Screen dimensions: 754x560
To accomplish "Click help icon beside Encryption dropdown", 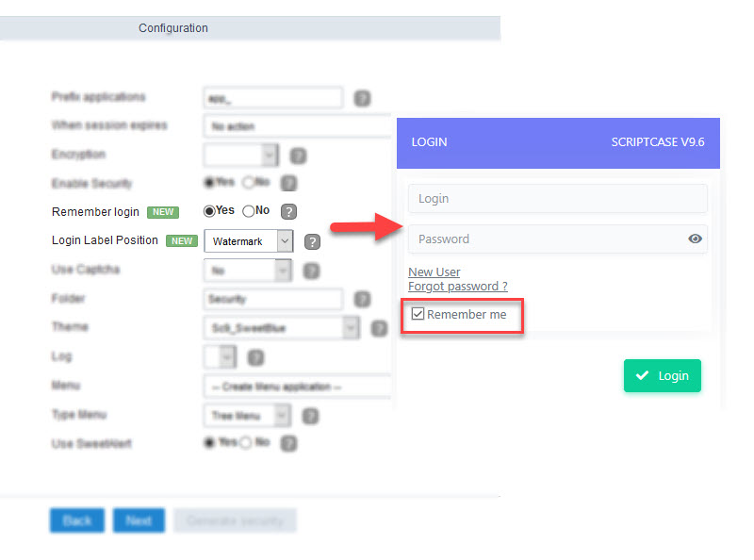I will (x=298, y=156).
